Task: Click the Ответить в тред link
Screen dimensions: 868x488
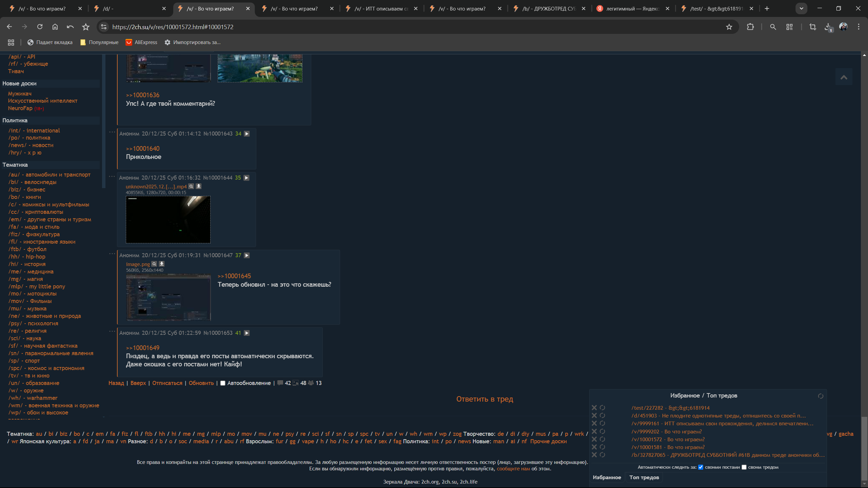Action: (485, 399)
